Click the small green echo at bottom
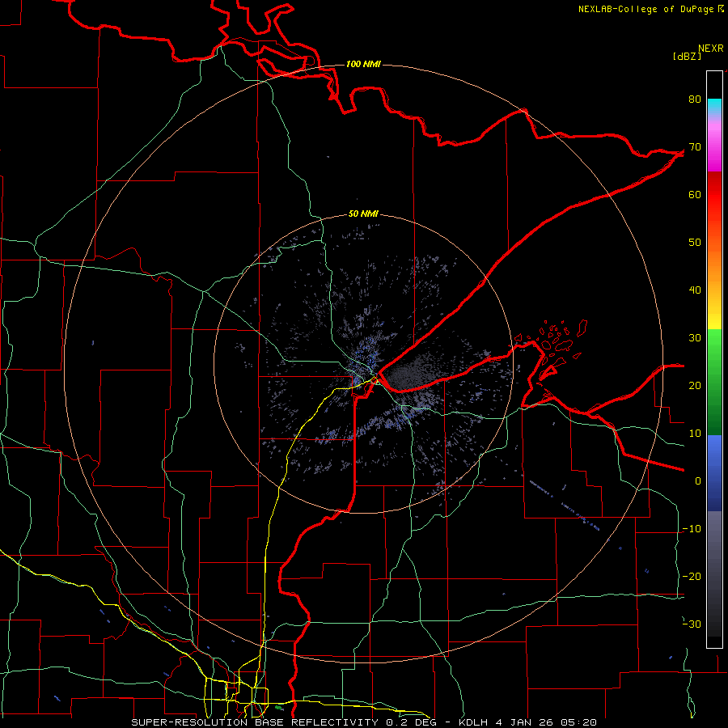 [x=278, y=708]
